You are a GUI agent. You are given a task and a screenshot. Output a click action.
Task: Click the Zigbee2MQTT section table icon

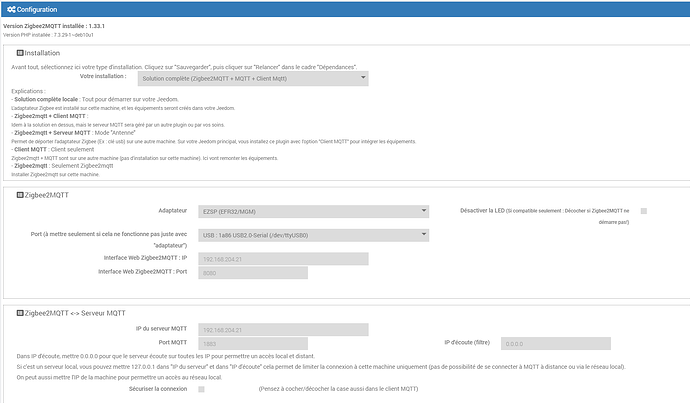coord(20,195)
